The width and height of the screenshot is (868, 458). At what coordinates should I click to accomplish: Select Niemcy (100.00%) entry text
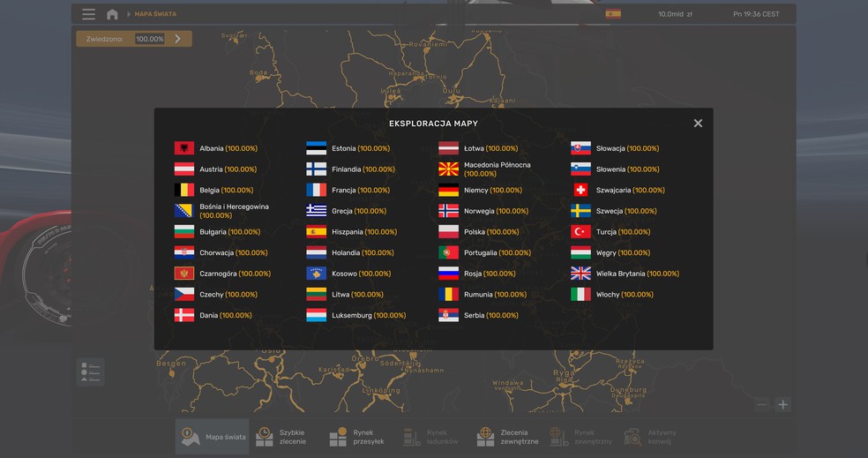click(x=493, y=191)
